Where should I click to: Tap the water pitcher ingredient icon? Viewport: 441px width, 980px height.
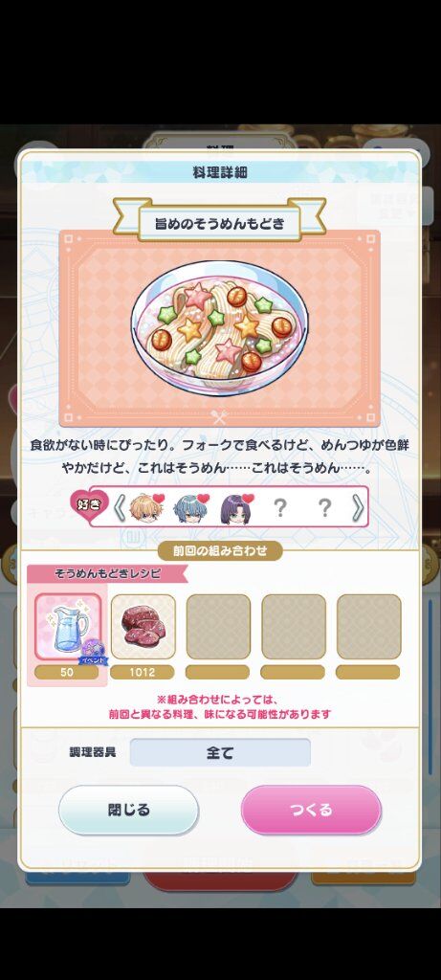point(68,626)
